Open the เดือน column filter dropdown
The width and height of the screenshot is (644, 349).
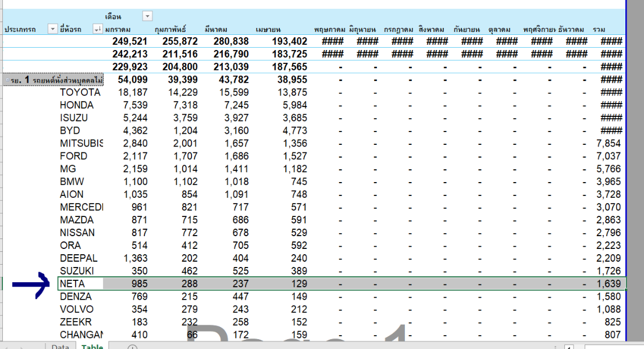click(x=147, y=16)
